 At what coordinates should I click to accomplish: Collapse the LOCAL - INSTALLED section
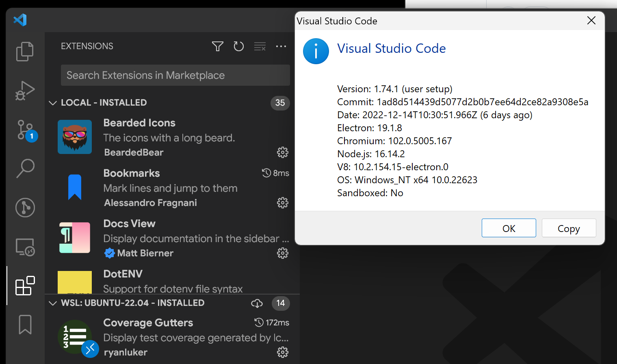(x=53, y=103)
